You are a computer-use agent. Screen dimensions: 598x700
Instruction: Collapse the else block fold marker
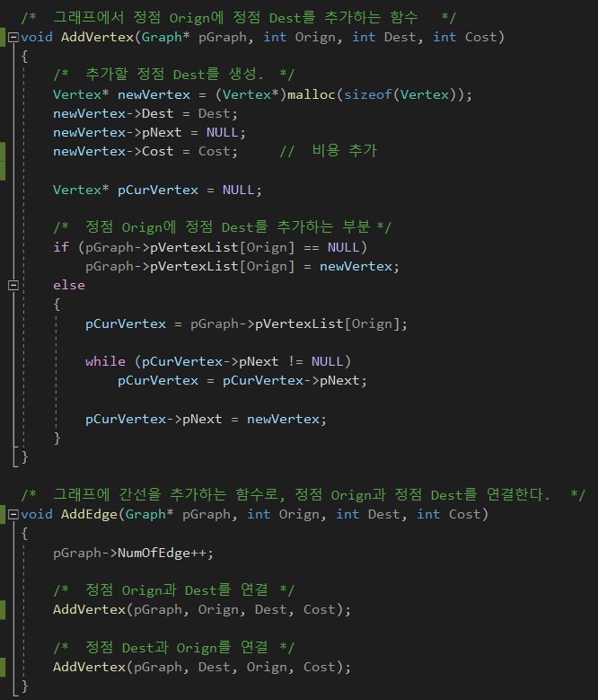(13, 285)
